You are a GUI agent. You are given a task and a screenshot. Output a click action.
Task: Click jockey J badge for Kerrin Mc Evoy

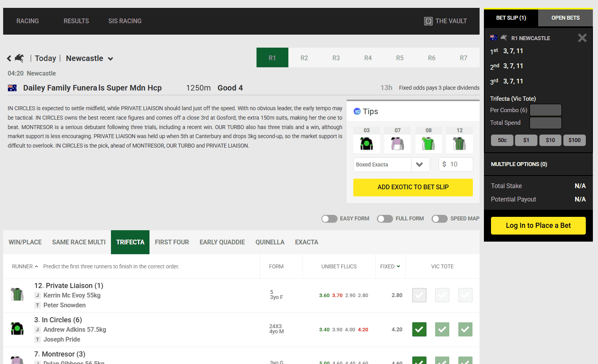pos(37,296)
